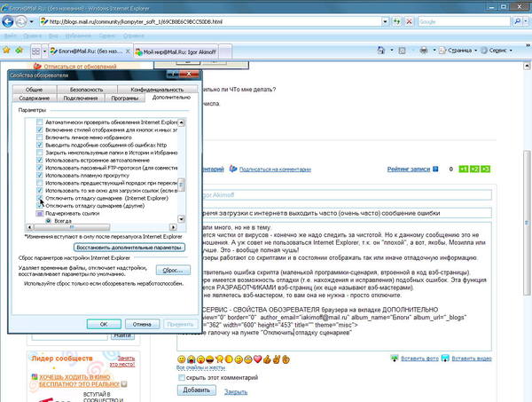Image resolution: width=532 pixels, height=402 pixels.
Task: Check Автоматически проверять обновления Internet Explorer
Action: 40,122
